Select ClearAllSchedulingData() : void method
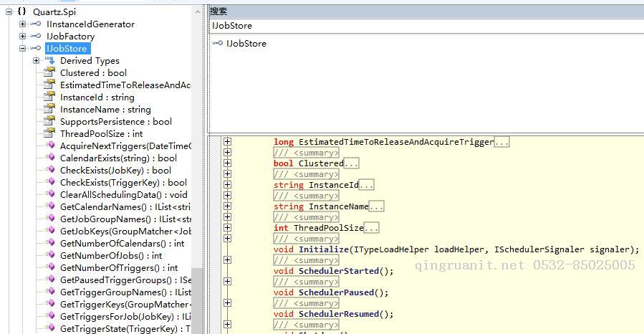Viewport: 644px width, 334px height. pos(124,195)
